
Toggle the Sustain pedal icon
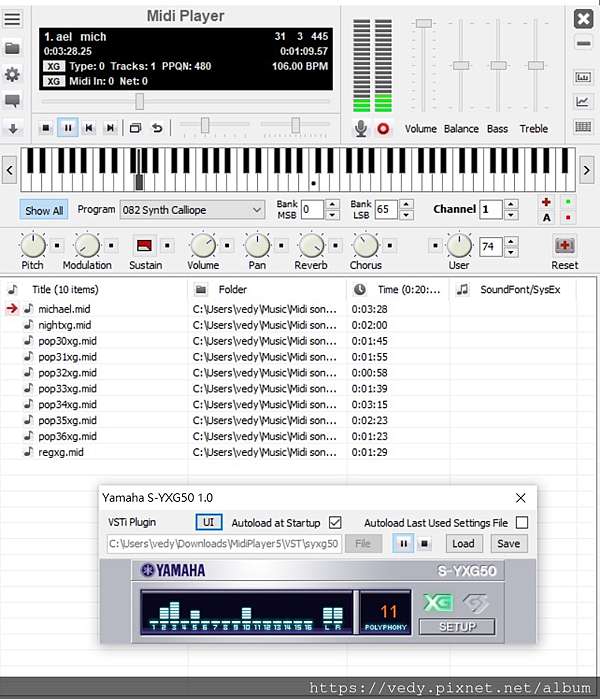(x=144, y=245)
